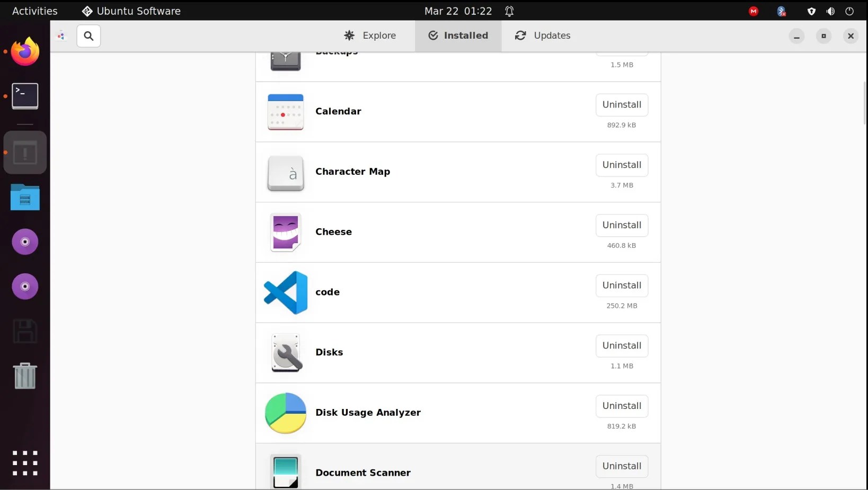Select the Disk Usage Analyzer app name
Screen dimensions: 868x490
coord(368,413)
